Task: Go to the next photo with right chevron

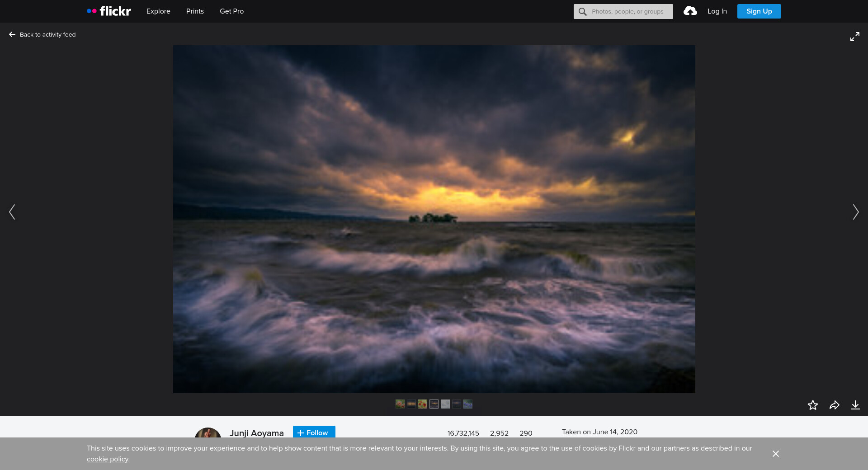Action: 855,212
